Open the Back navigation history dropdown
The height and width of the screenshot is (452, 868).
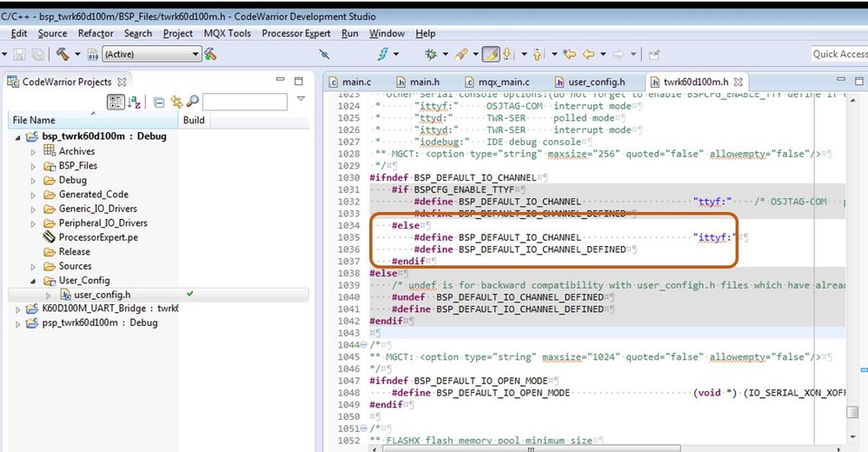[x=603, y=54]
